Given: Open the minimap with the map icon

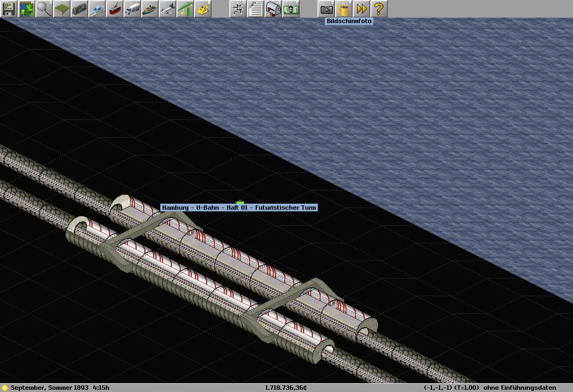Looking at the screenshot, I should click(x=26, y=9).
